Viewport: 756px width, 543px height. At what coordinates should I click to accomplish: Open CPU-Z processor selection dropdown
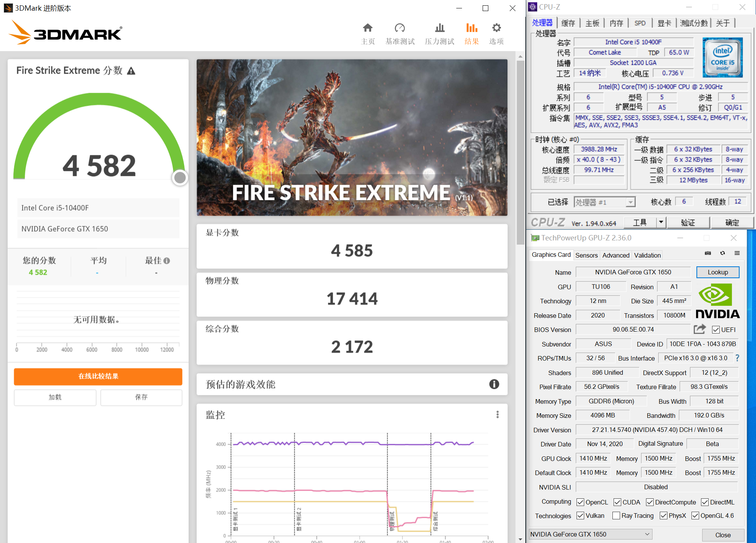click(605, 202)
